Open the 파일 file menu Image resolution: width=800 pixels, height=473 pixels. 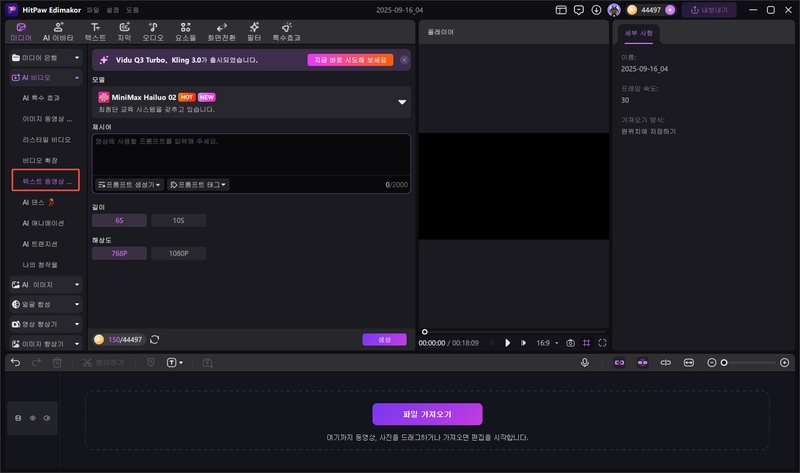(93, 10)
